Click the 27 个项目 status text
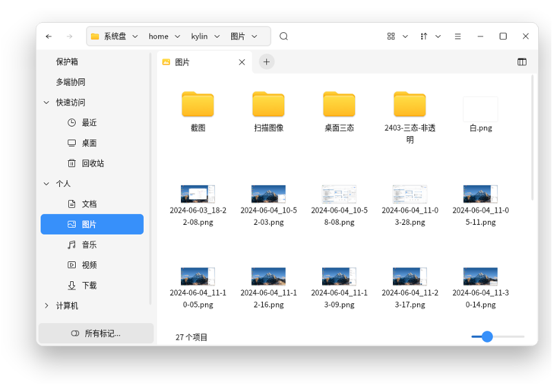The height and width of the screenshot is (392, 552). tap(191, 337)
